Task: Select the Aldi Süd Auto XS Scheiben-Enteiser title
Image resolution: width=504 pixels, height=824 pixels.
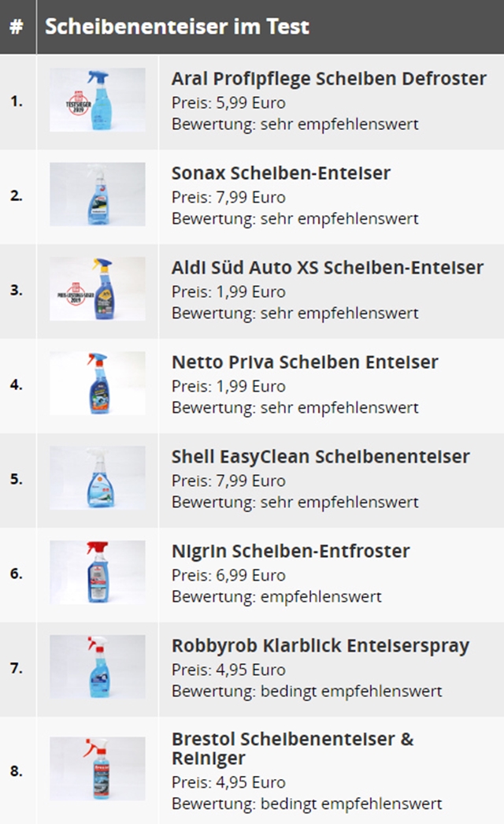Action: (328, 268)
